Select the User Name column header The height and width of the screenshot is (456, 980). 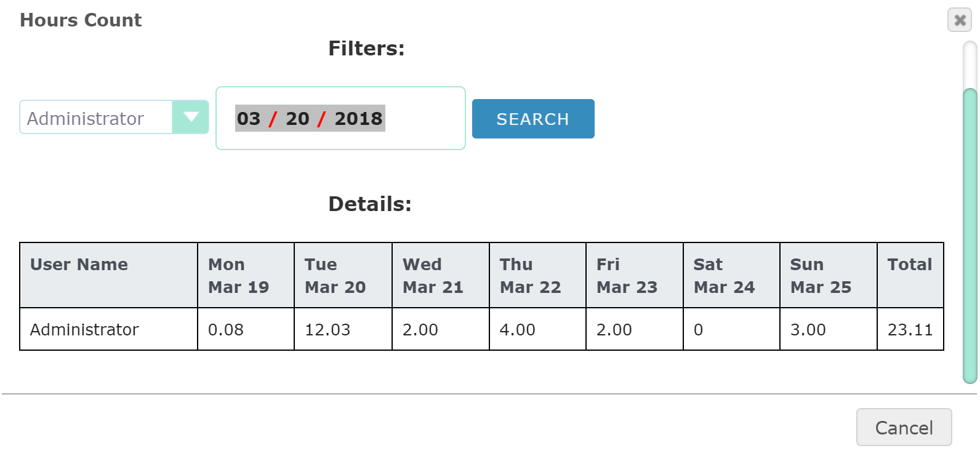tap(79, 265)
